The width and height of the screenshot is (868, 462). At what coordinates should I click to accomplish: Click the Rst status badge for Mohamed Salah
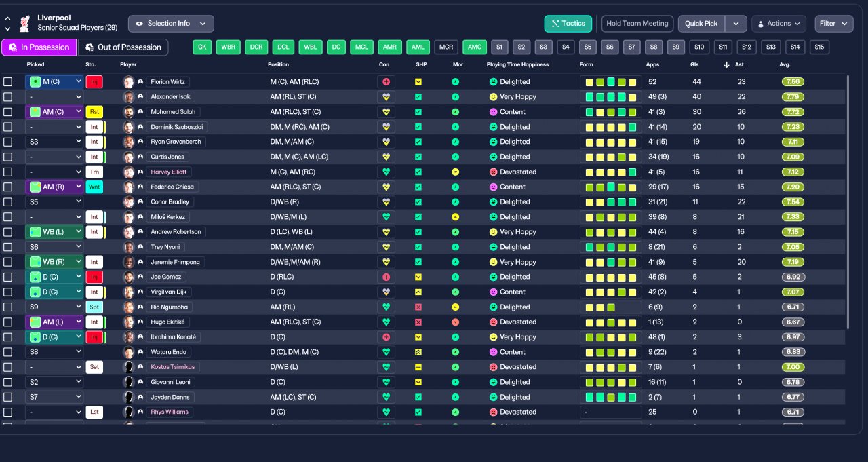click(x=94, y=111)
